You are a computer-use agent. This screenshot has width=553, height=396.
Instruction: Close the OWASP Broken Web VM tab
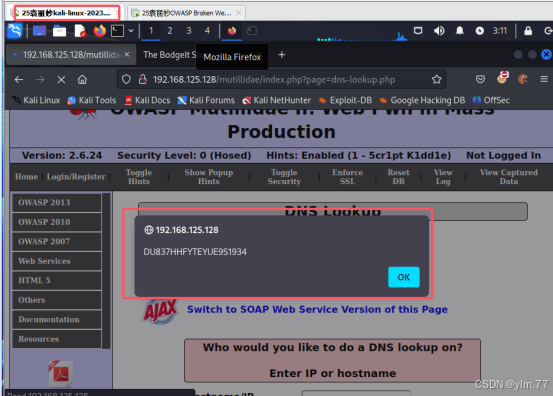[239, 13]
